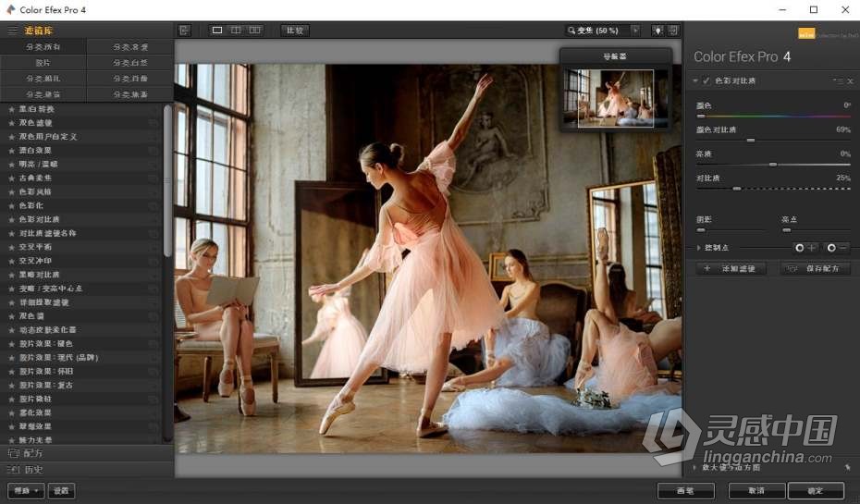Open presets icon for 黑白转换 filter row

click(x=154, y=109)
